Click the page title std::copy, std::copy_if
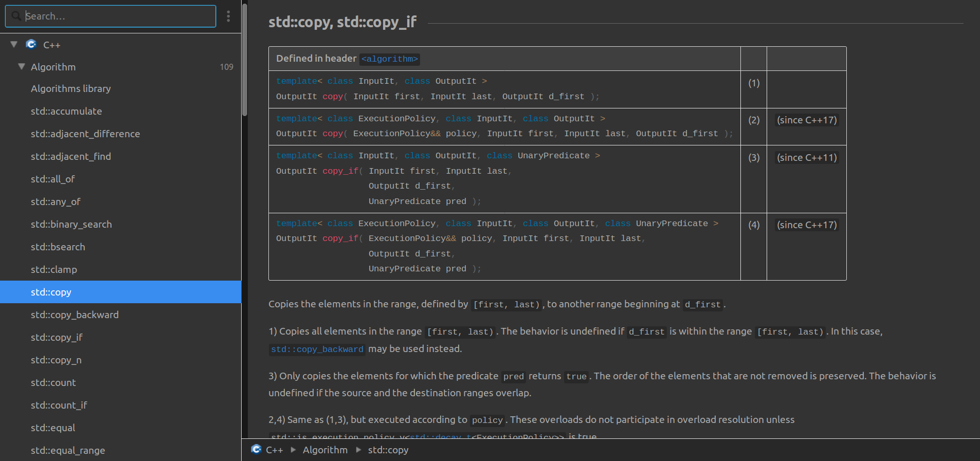 (342, 22)
